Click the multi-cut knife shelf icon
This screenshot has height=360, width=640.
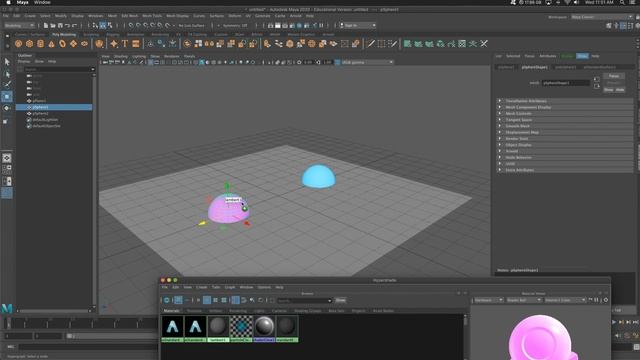pos(371,44)
